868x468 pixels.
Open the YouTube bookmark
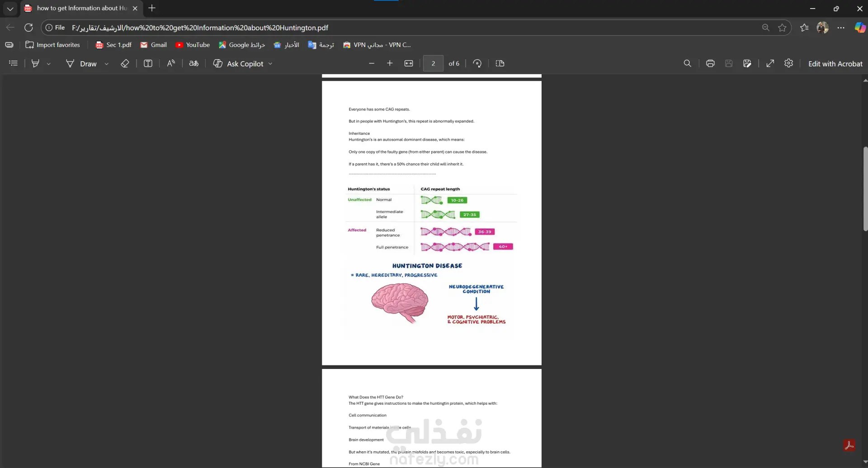(193, 45)
